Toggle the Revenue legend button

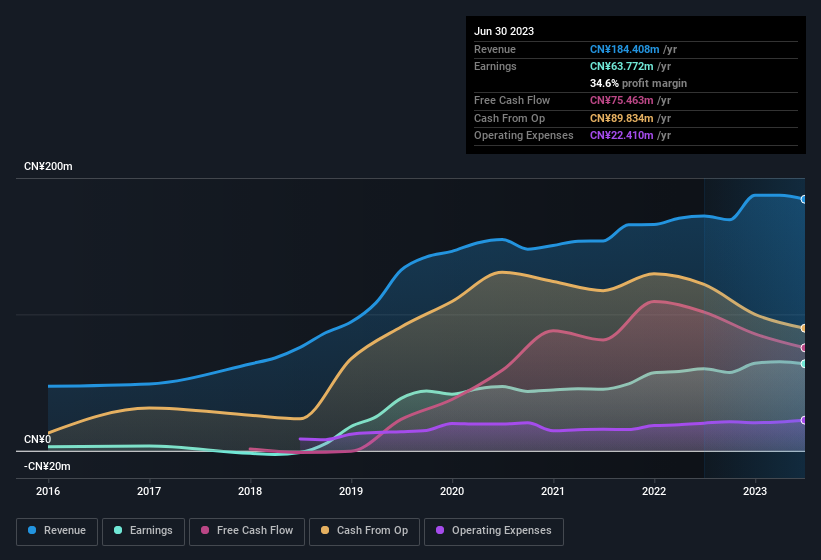click(57, 531)
